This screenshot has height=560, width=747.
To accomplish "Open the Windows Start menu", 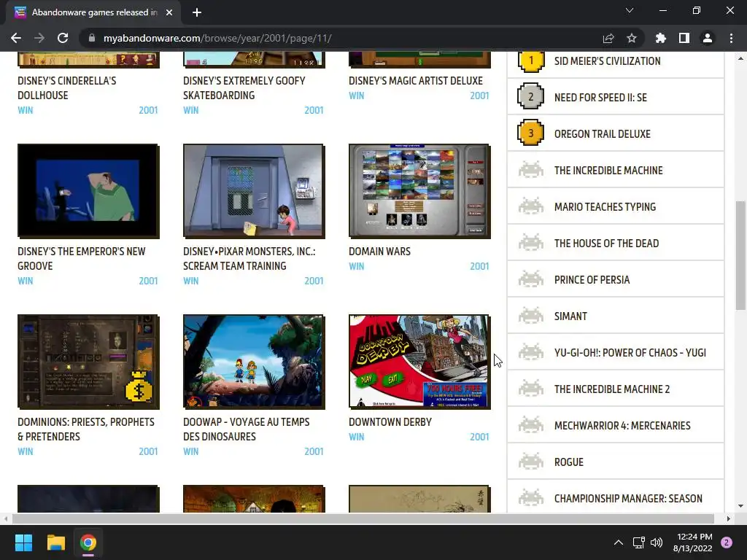I will [23, 542].
